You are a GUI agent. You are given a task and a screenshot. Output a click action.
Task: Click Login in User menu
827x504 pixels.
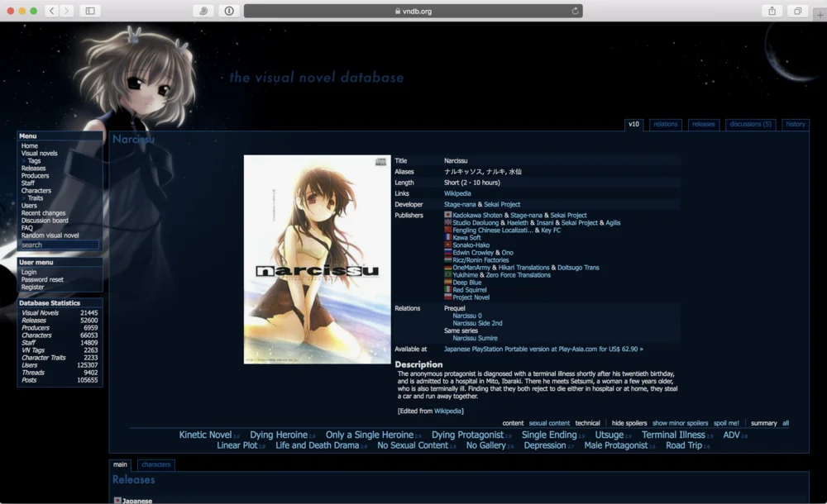tap(29, 272)
